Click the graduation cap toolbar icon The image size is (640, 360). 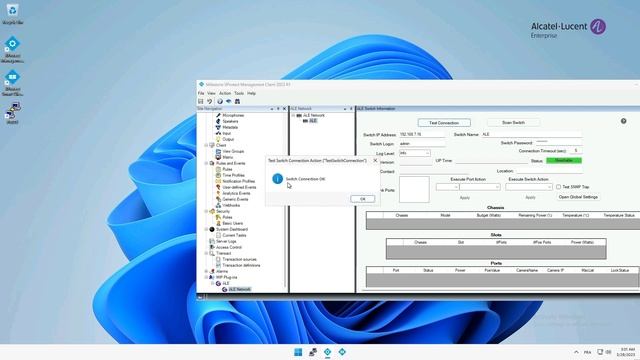click(229, 101)
